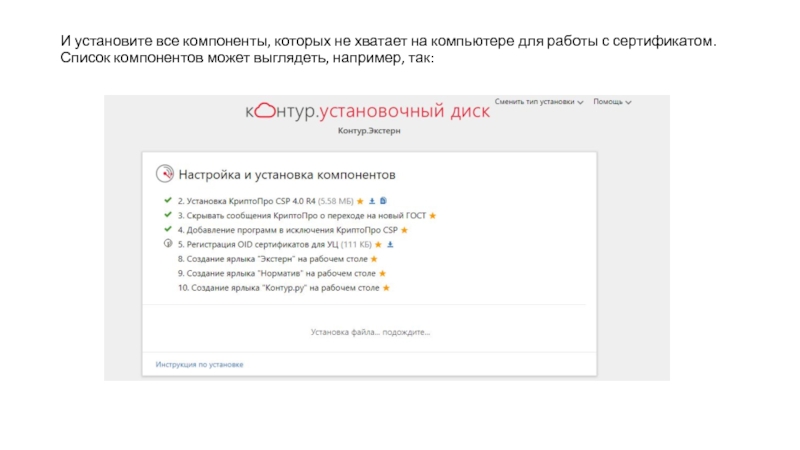
Task: Click the green checkmark next to Установка КриптоПро CSP
Action: pos(168,201)
